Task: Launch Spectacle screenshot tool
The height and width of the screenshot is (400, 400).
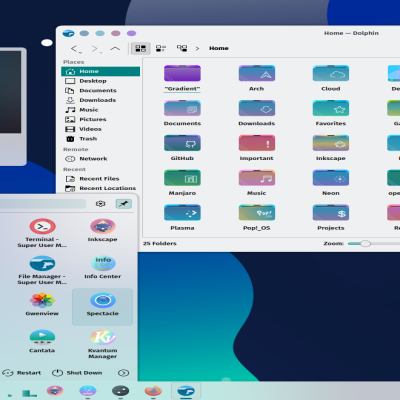Action: click(103, 307)
